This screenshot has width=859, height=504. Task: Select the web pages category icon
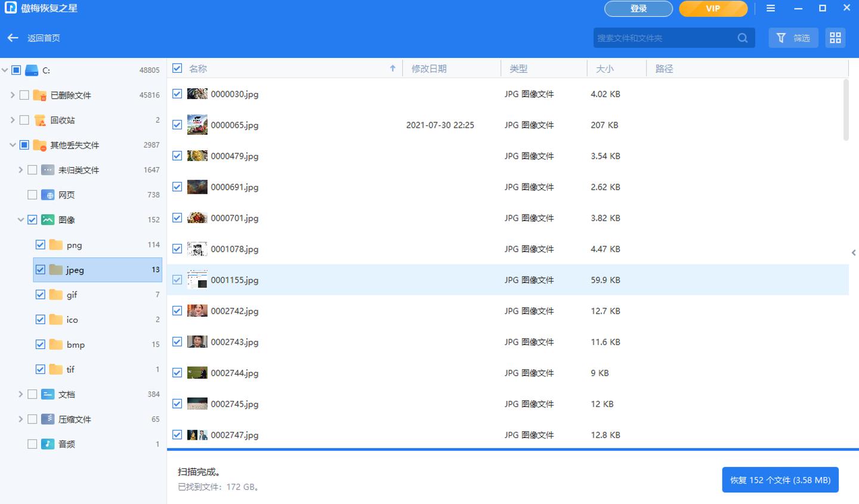click(x=48, y=195)
